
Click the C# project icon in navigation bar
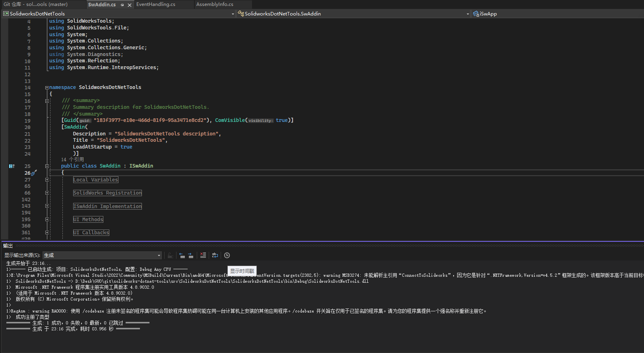tap(6, 14)
